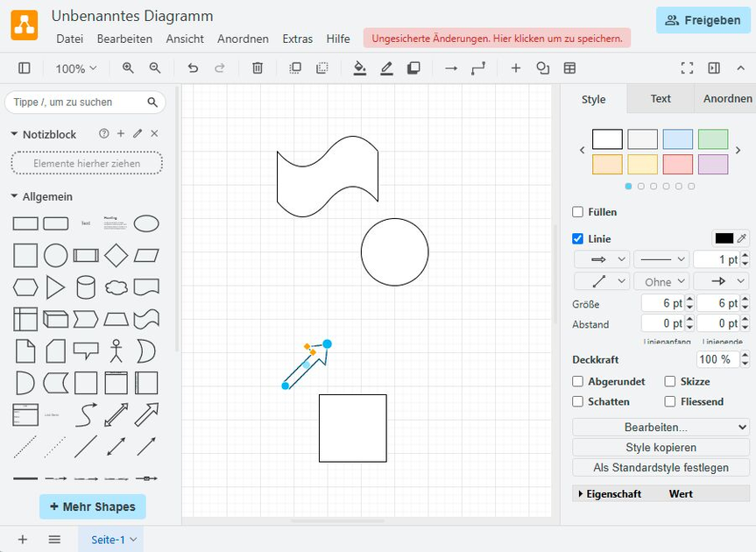Click the Undo arrow in the toolbar
The width and height of the screenshot is (756, 552).
[x=193, y=67]
